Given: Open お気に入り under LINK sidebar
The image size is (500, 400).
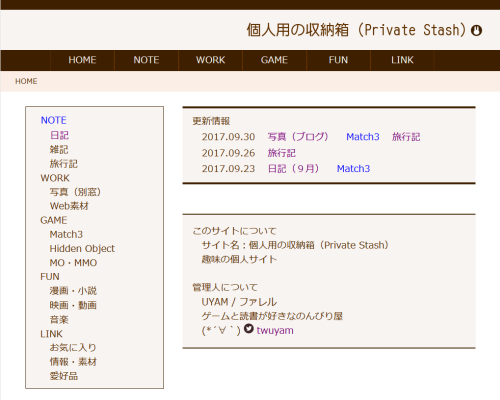Looking at the screenshot, I should coord(73,347).
